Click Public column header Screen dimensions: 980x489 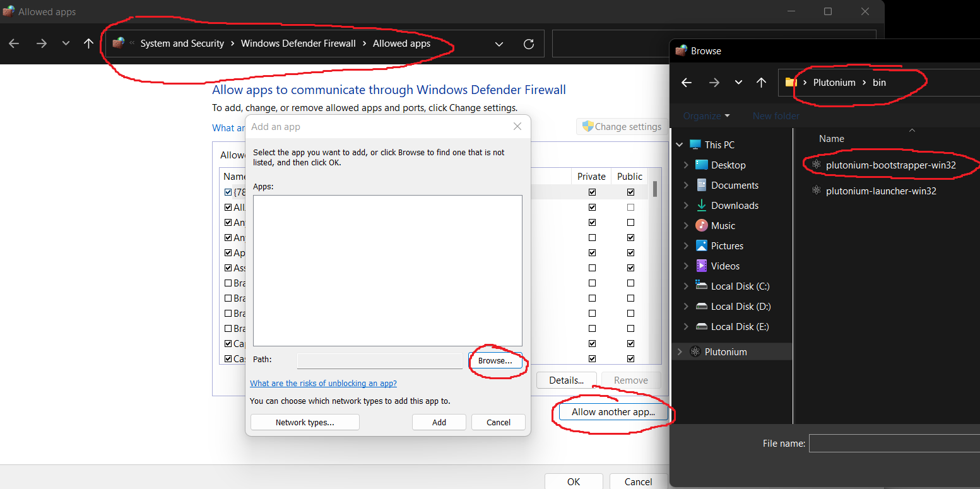630,176
